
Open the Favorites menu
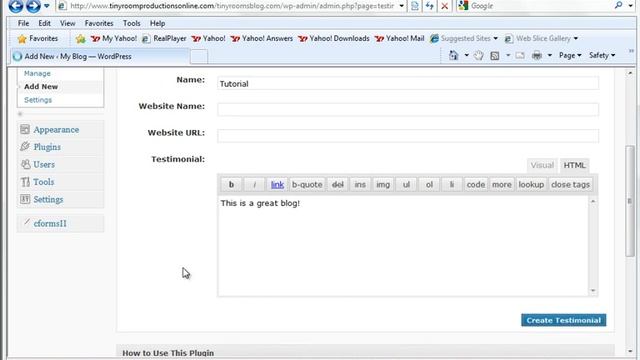tap(99, 23)
